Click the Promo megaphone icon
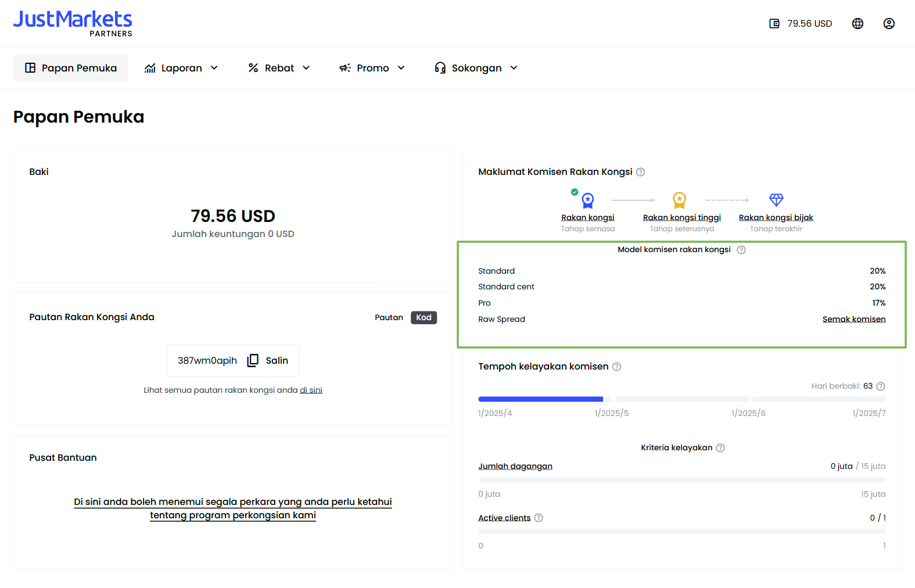The image size is (915, 588). coord(345,68)
